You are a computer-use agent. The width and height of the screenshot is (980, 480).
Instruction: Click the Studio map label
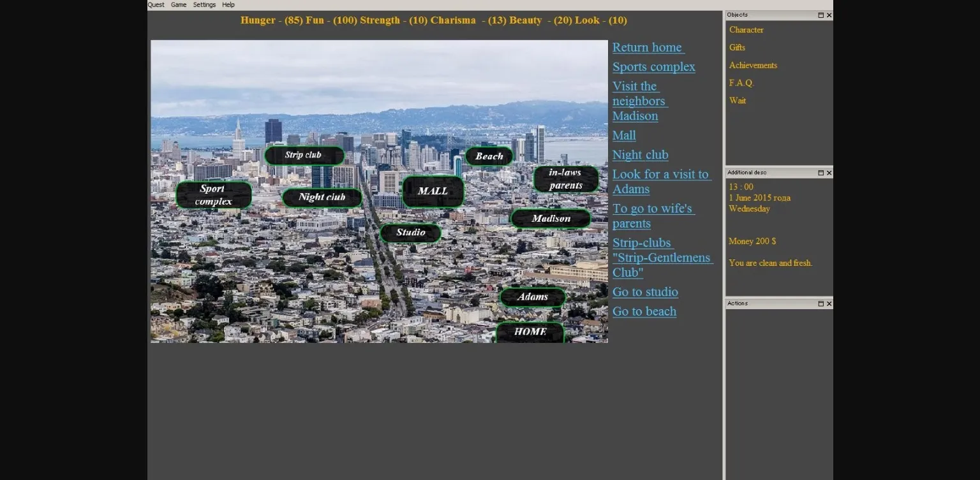tap(410, 233)
